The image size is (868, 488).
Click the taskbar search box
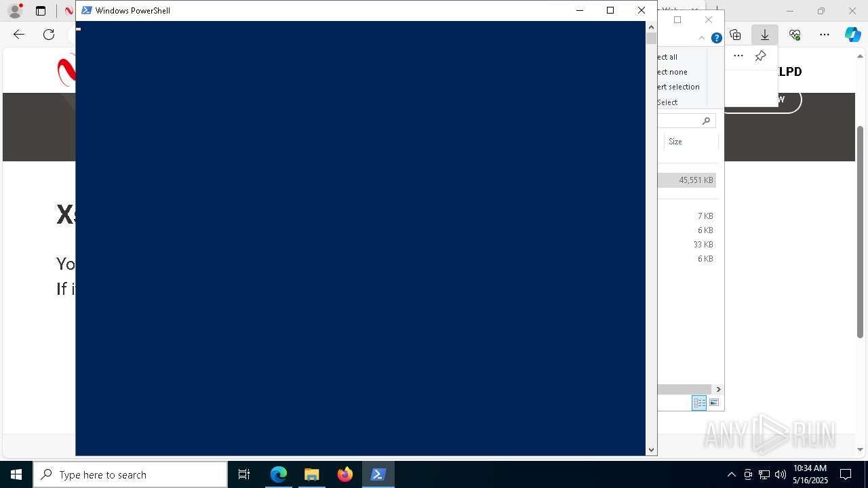[130, 474]
